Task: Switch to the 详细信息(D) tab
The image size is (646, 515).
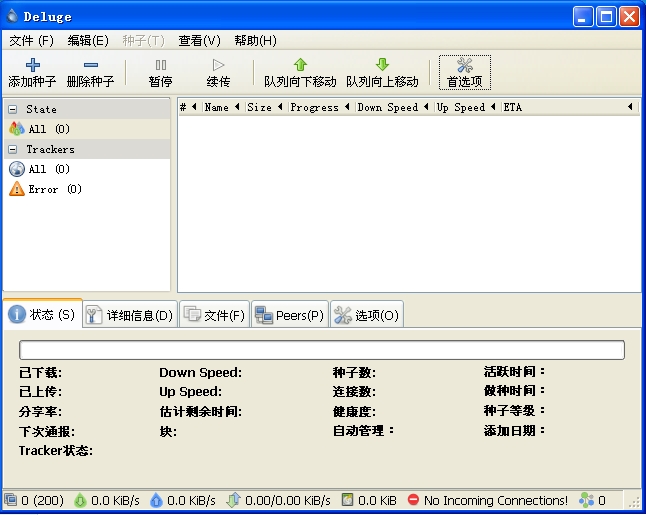Action: [x=130, y=315]
